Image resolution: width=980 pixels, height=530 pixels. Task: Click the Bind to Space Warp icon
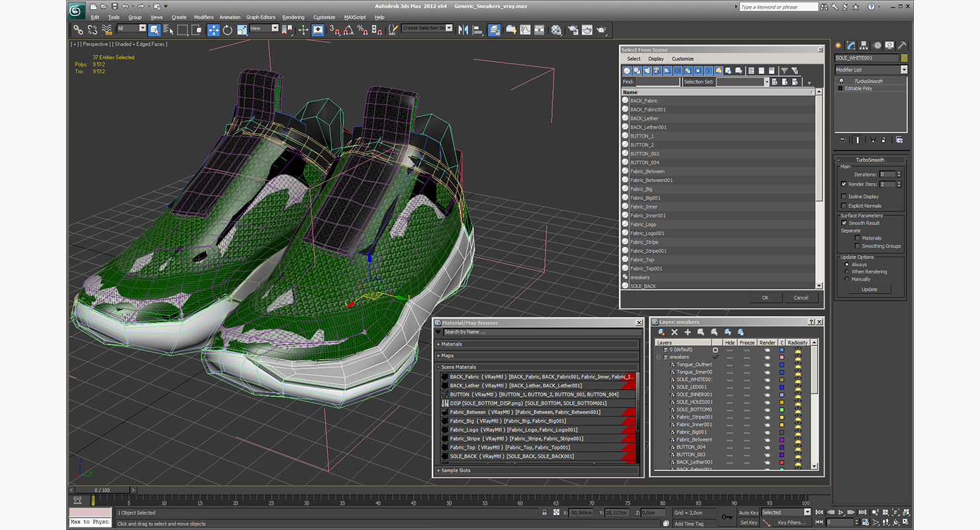[x=107, y=30]
